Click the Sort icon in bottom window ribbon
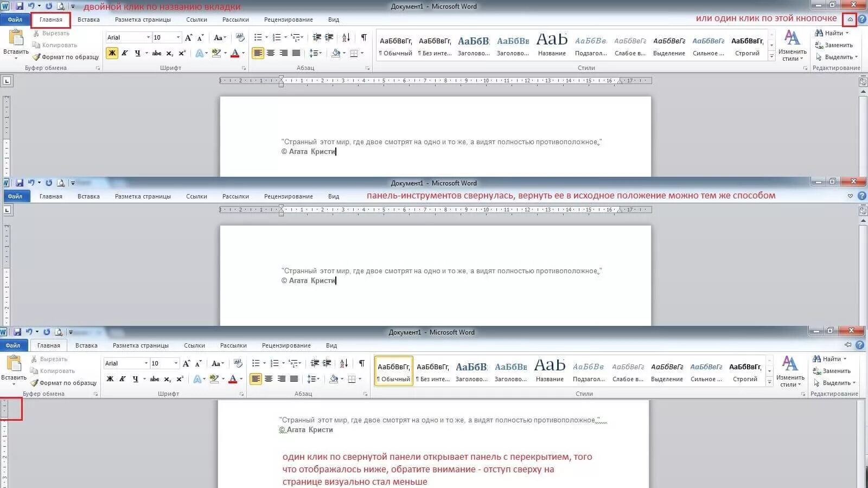Viewport: 868px width, 488px height. [343, 363]
